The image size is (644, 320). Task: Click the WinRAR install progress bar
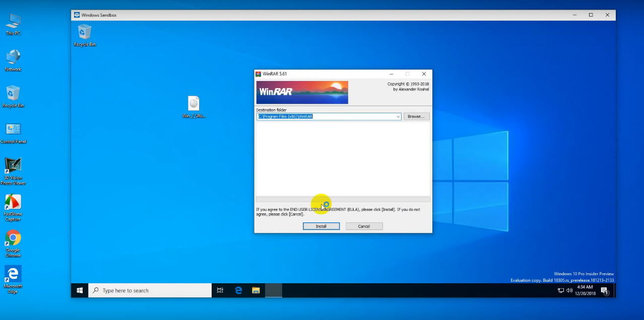click(x=343, y=199)
